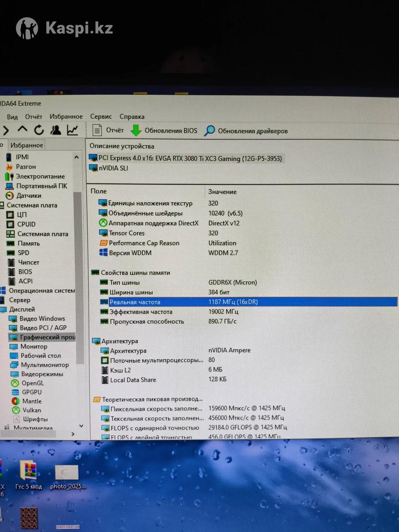Click the driver updates magnifier icon

click(x=210, y=131)
